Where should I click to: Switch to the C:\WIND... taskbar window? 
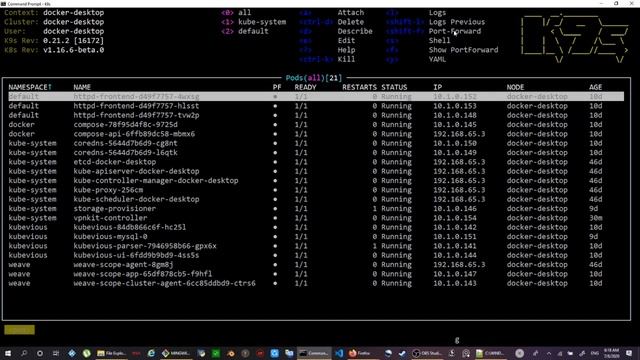tap(490, 353)
